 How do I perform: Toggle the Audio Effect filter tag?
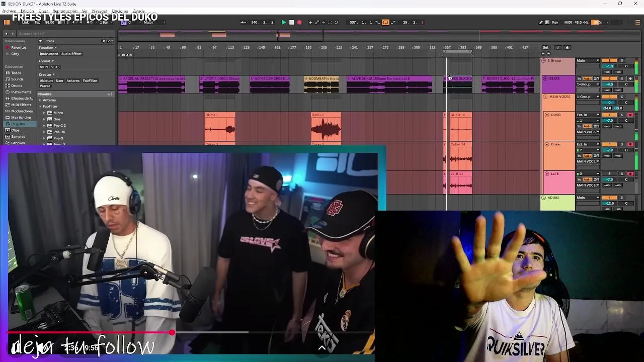pos(71,54)
